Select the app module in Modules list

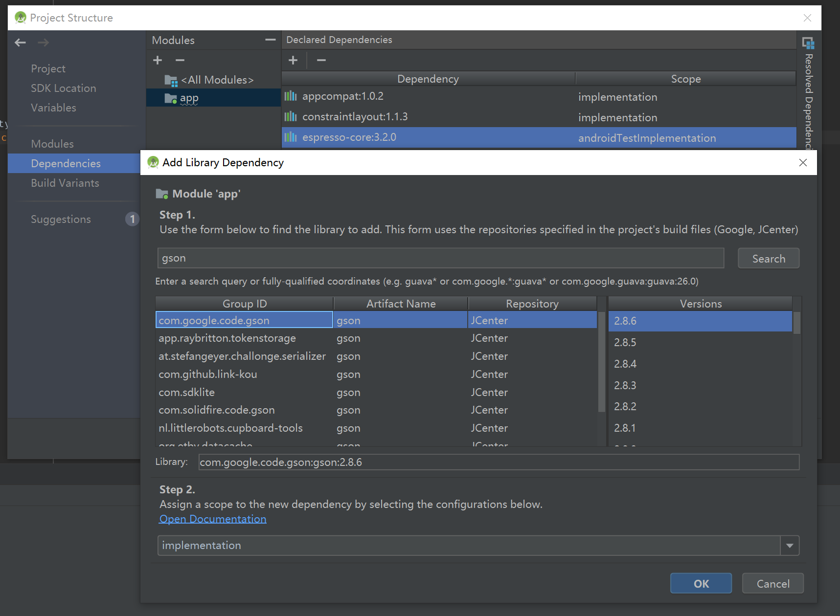[x=213, y=98]
